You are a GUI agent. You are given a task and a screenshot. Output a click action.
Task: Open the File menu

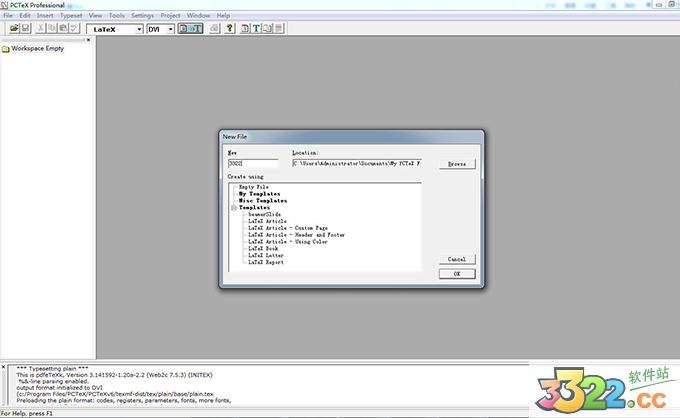pos(8,16)
